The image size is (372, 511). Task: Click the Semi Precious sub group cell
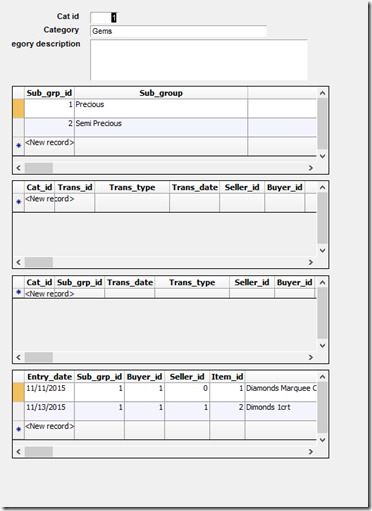[161, 127]
